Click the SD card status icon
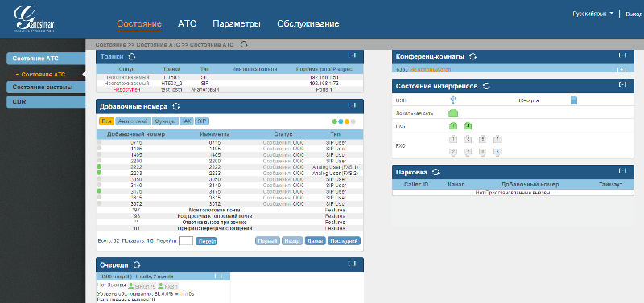Viewport: 644px width, 303px height. point(574,100)
